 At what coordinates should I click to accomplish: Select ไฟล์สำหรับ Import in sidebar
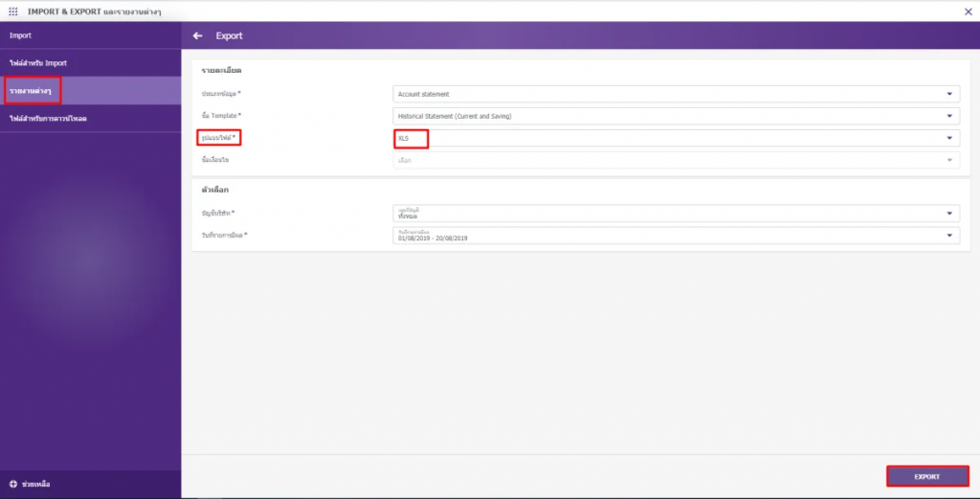coord(91,63)
